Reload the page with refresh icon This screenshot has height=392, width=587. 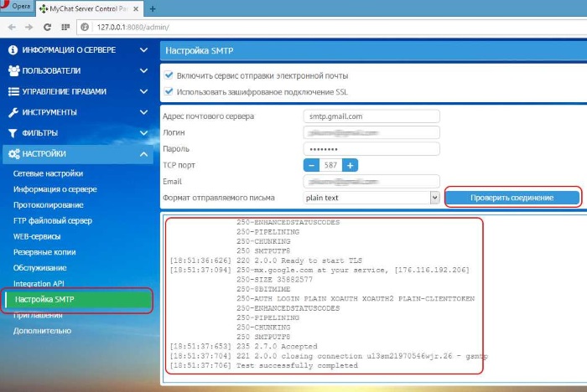47,27
